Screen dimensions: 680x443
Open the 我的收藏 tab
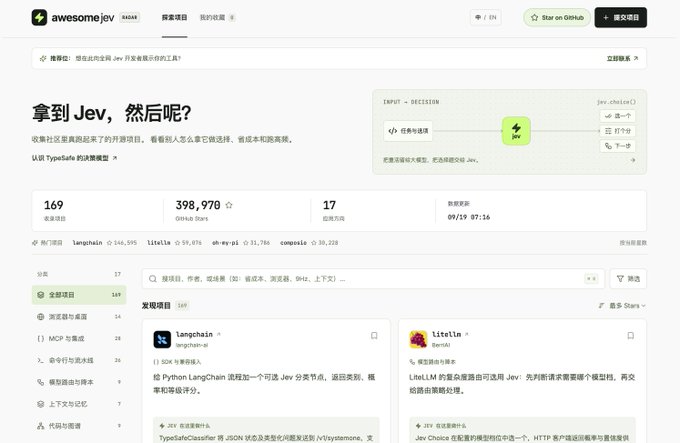point(217,17)
